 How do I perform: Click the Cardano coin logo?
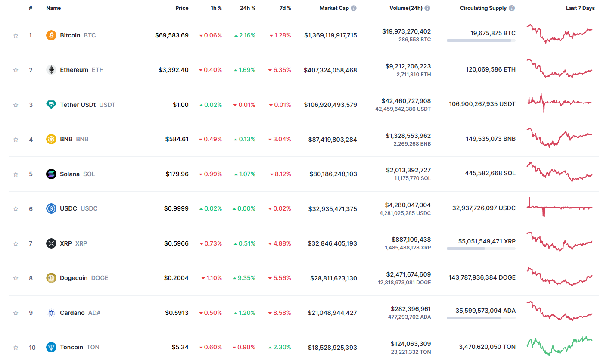[x=51, y=313]
